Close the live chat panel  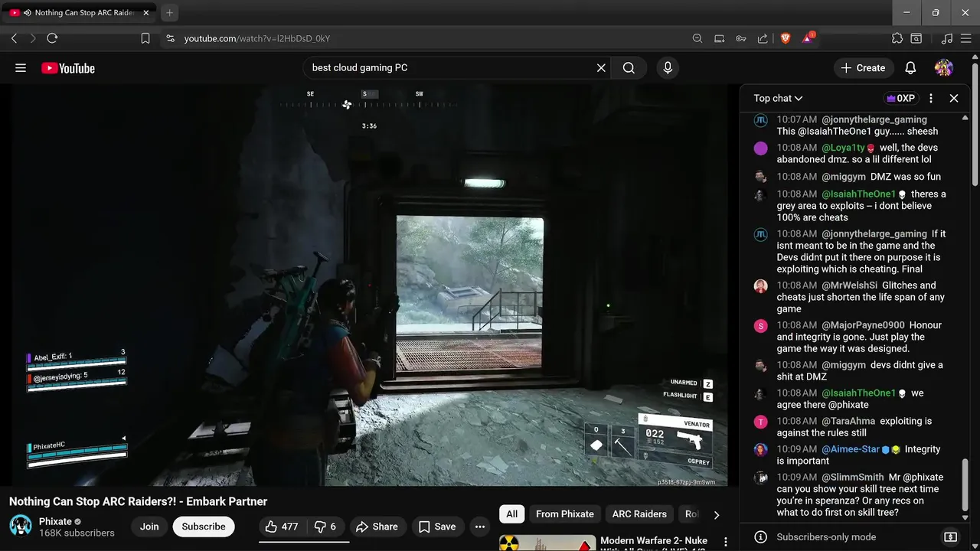954,98
